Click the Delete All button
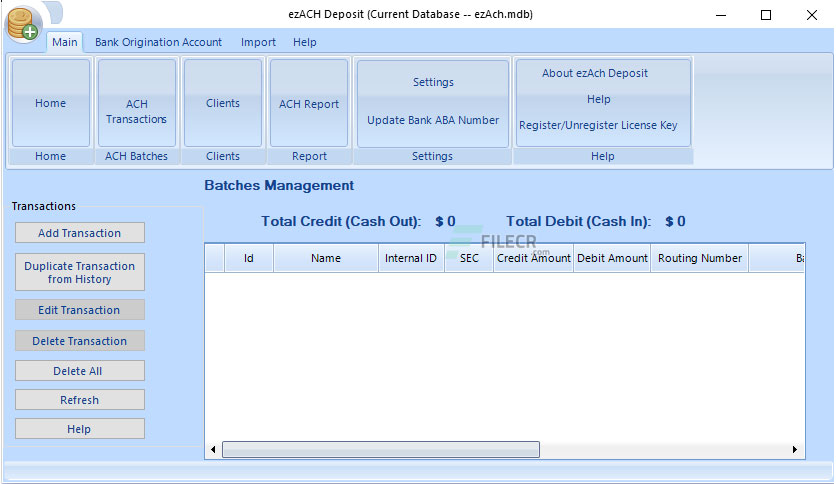The image size is (836, 484). pyautogui.click(x=79, y=371)
